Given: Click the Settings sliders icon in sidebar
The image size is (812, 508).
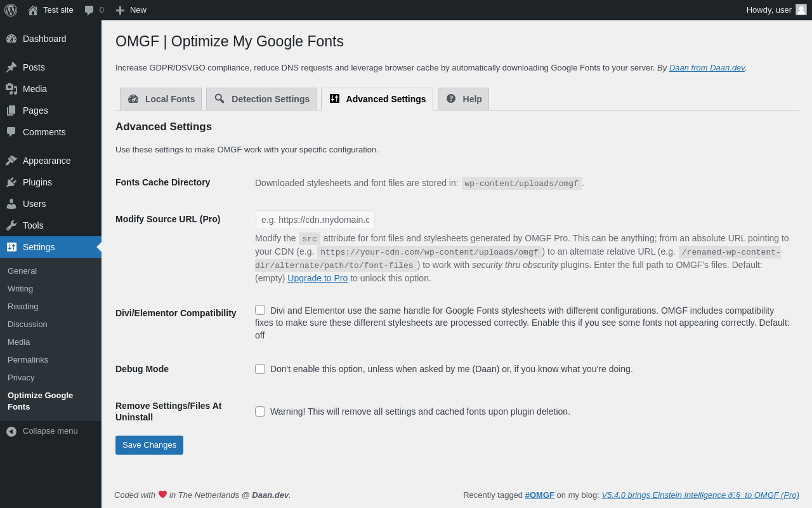Looking at the screenshot, I should [11, 247].
